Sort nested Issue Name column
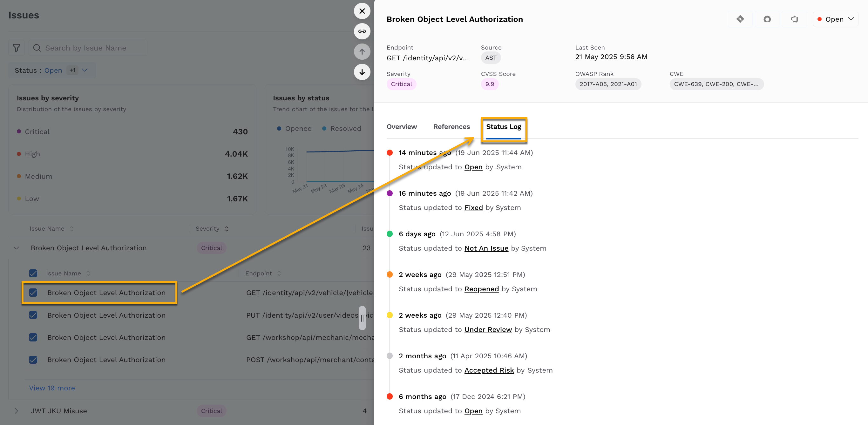Viewport: 868px width, 425px height. (88, 273)
